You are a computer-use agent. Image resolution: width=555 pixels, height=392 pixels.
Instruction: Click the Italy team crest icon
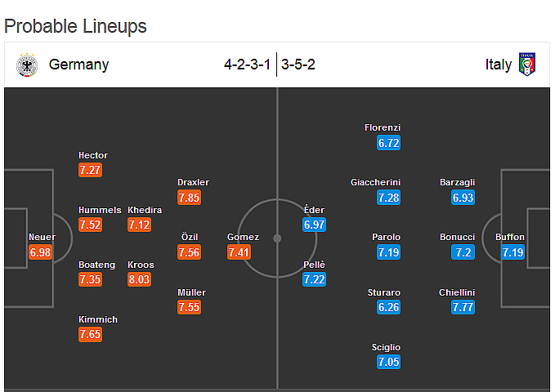[x=527, y=65]
